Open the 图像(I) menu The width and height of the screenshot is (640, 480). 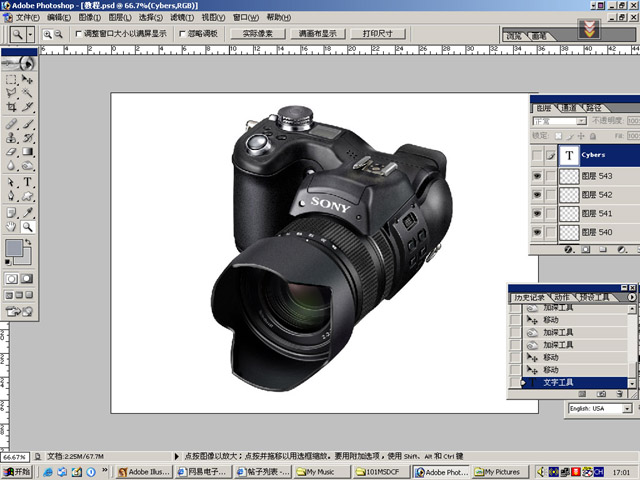(89, 18)
